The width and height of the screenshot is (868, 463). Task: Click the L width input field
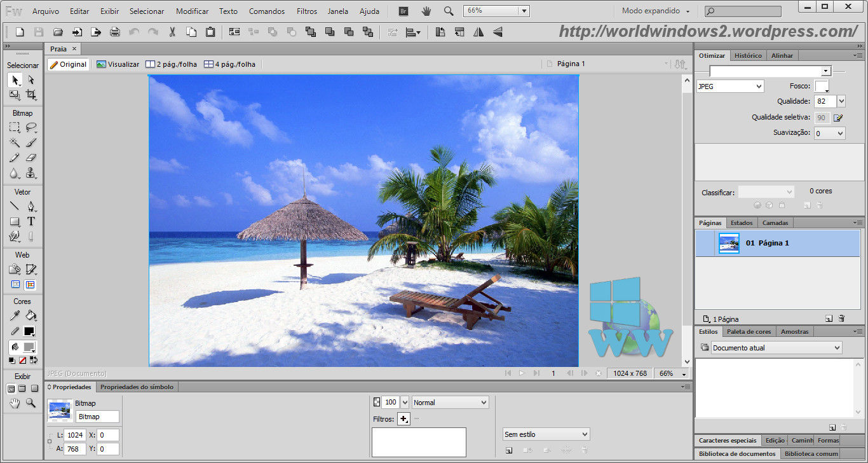(x=75, y=435)
